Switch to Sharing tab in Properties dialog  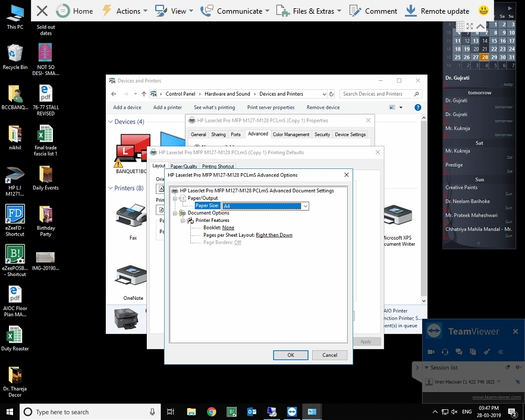point(218,134)
